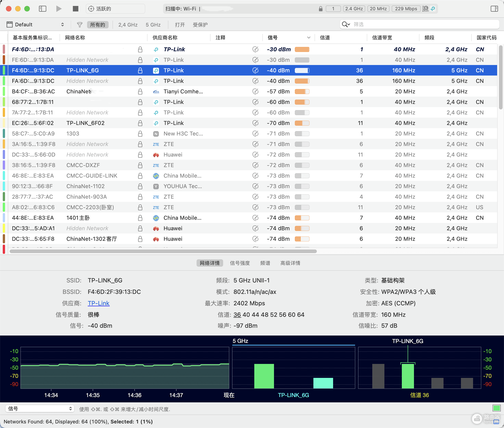This screenshot has width=504, height=428.
Task: Open the TP-Link vendor link
Action: [x=99, y=303]
